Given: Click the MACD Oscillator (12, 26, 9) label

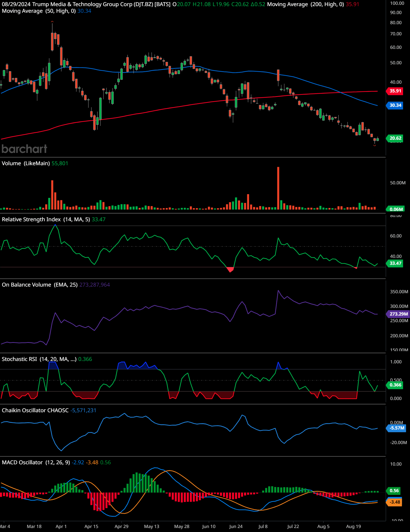Looking at the screenshot, I should [36, 462].
